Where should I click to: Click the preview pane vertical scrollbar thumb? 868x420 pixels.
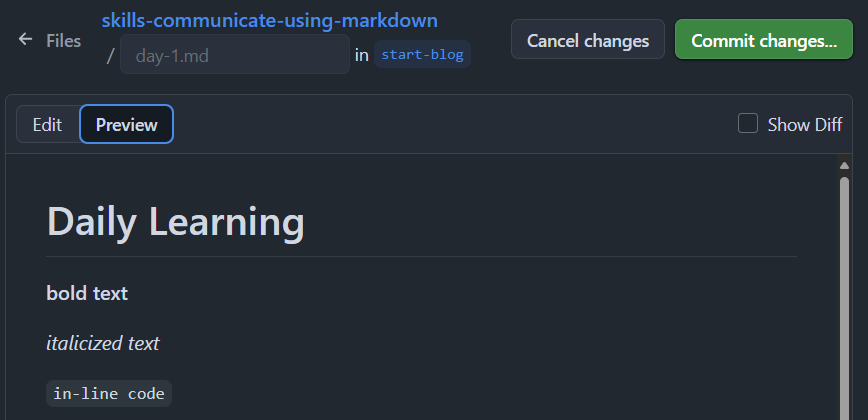tap(844, 298)
